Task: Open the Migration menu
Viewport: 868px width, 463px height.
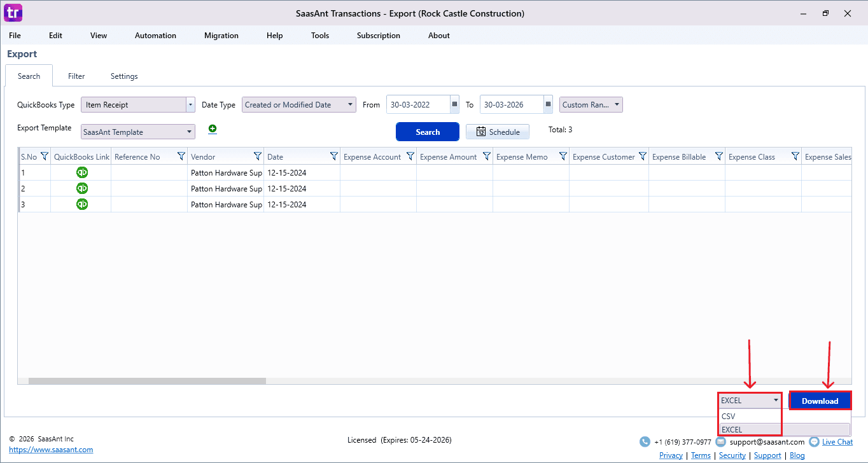Action: [x=221, y=36]
